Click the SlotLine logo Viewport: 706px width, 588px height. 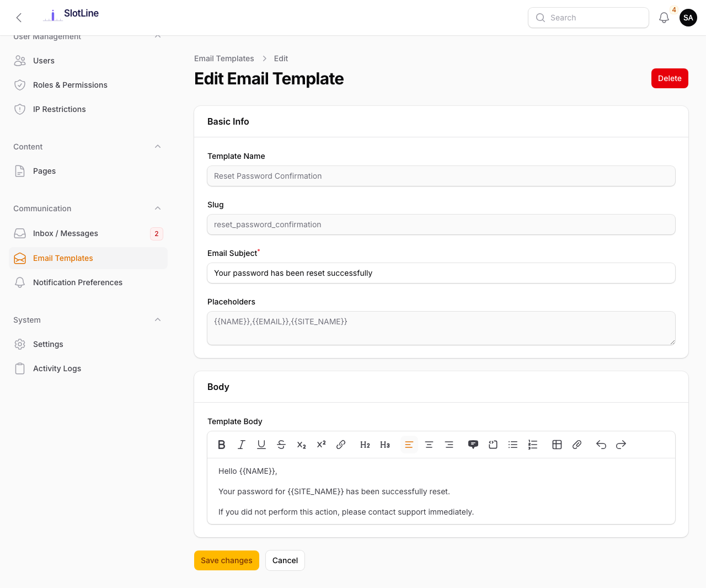(71, 14)
